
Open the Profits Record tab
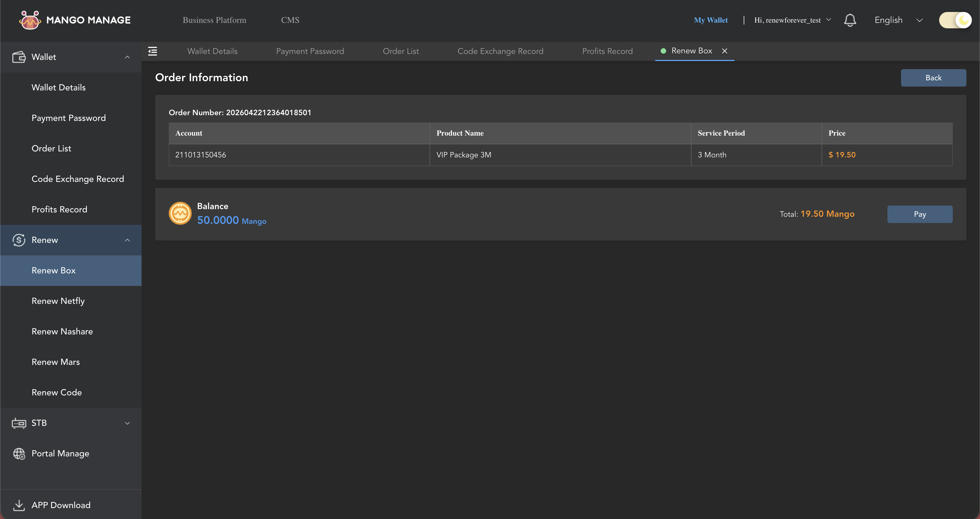607,51
